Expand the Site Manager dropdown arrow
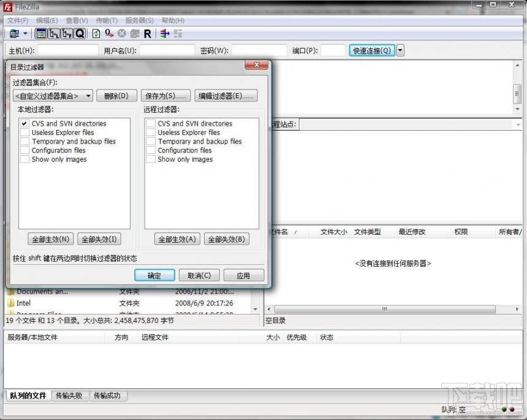Viewport: 527px width, 420px height. tap(25, 34)
